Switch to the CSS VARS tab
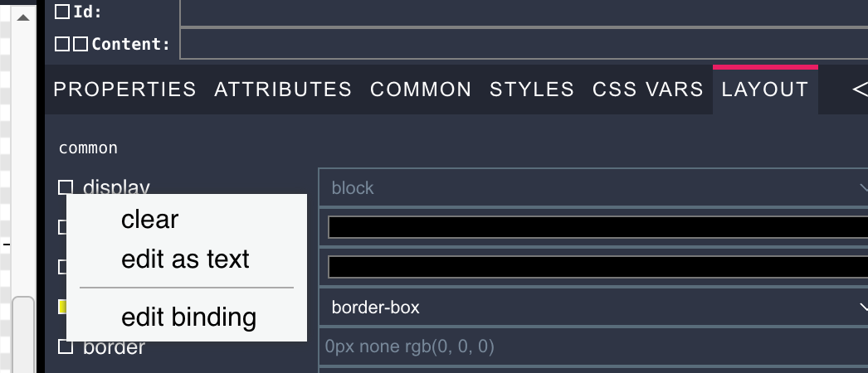868x373 pixels. pos(647,90)
